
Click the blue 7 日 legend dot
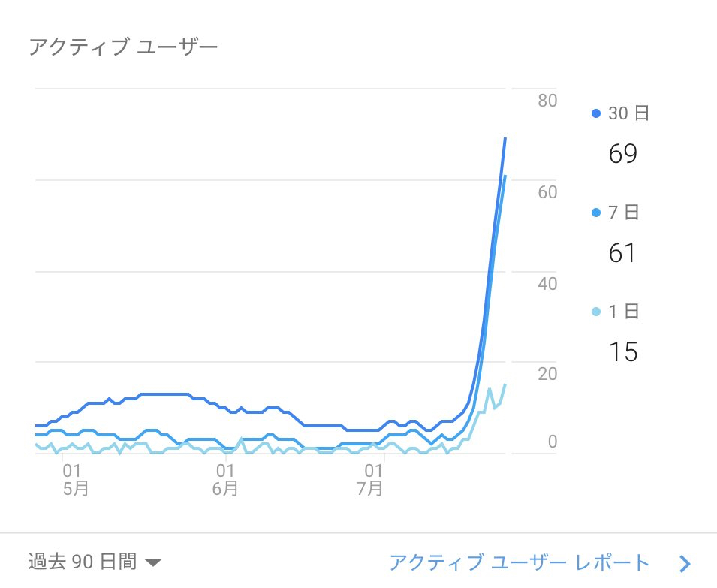tap(596, 213)
